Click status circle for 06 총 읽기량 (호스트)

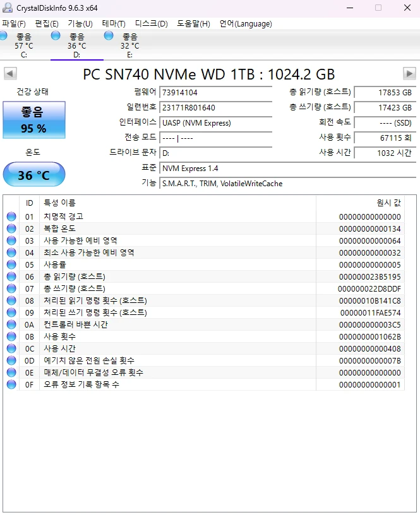point(11,276)
